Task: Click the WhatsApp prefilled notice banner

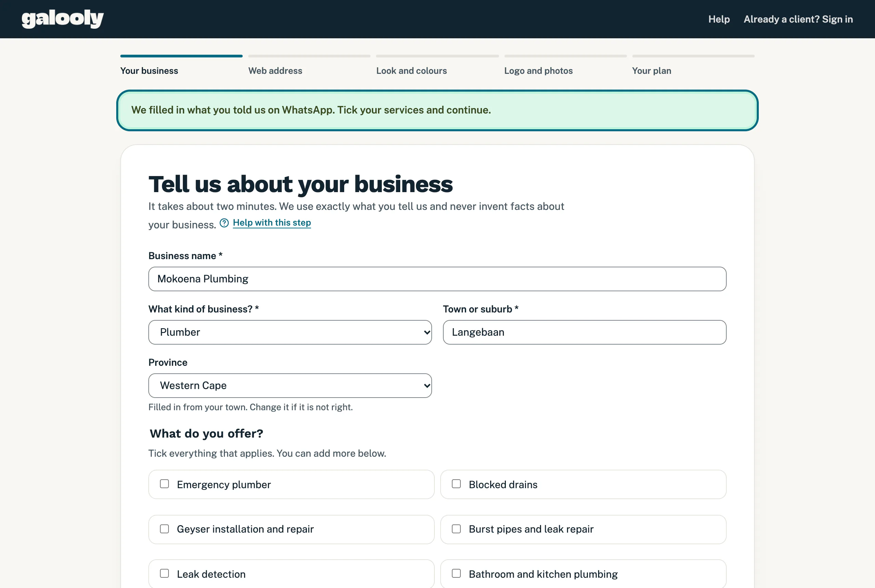Action: tap(437, 110)
